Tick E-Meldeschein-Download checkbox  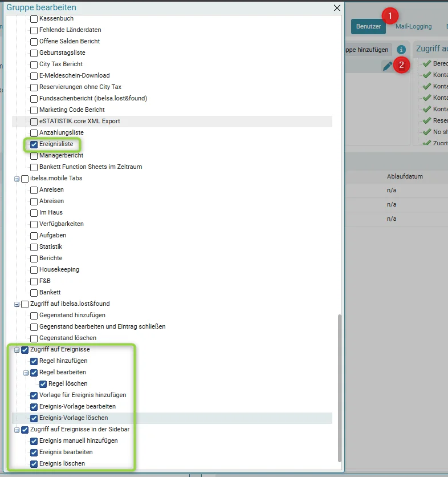(x=34, y=76)
